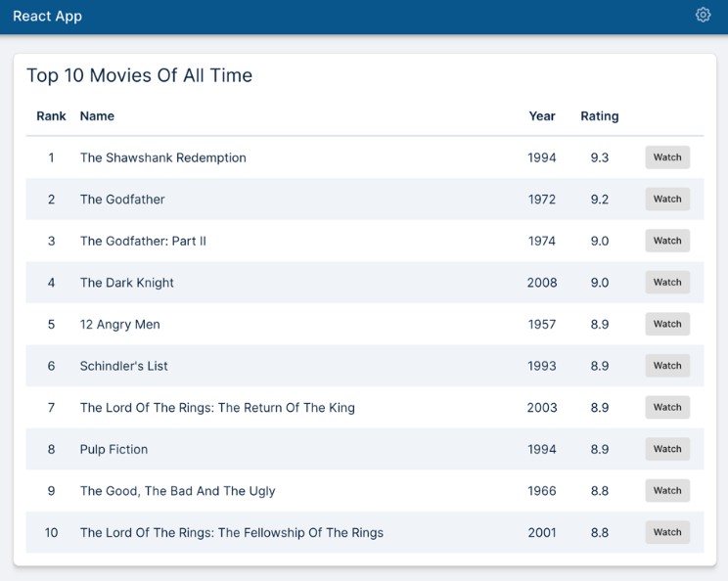Hit Watch beside The Dark Knight
This screenshot has height=581, width=728.
(x=667, y=283)
